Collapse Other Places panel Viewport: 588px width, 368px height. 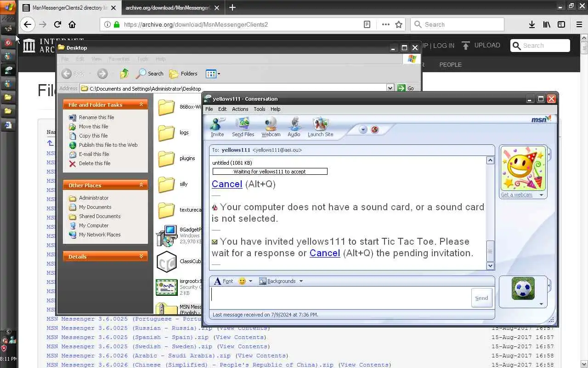pyautogui.click(x=141, y=185)
